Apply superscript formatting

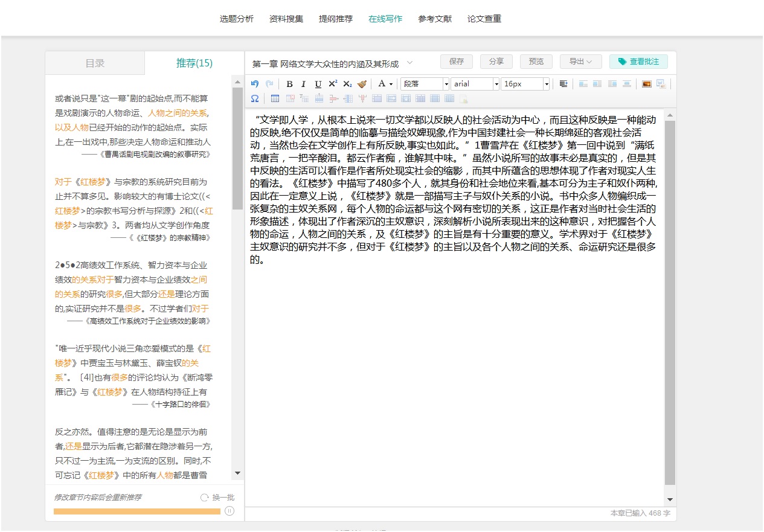tap(333, 84)
